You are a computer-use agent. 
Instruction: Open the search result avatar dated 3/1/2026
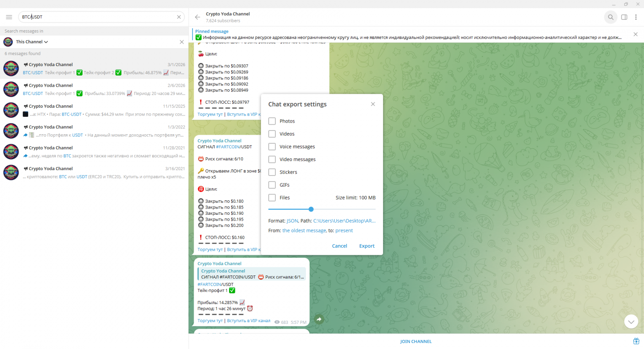pyautogui.click(x=11, y=69)
